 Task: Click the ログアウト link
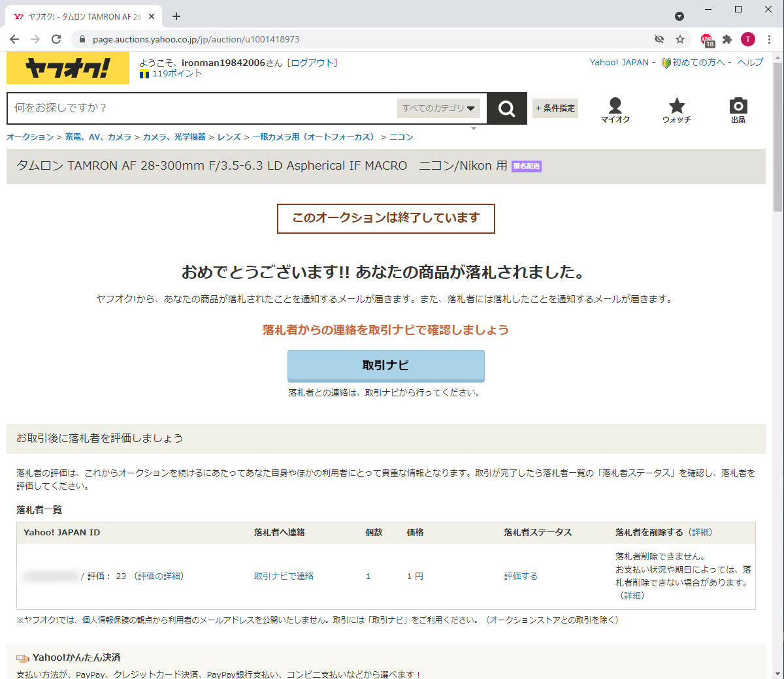coord(312,63)
